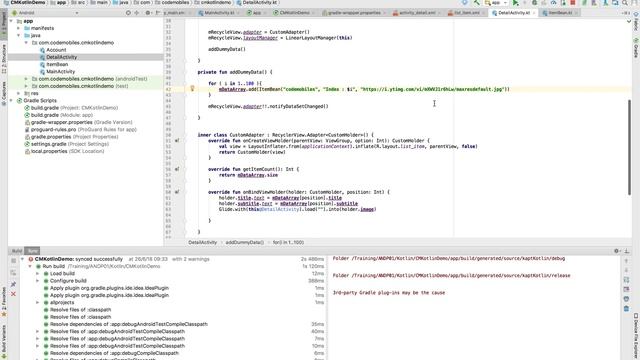Switch to the app editor tab
Screen dimensions: 640x360
pos(256,13)
